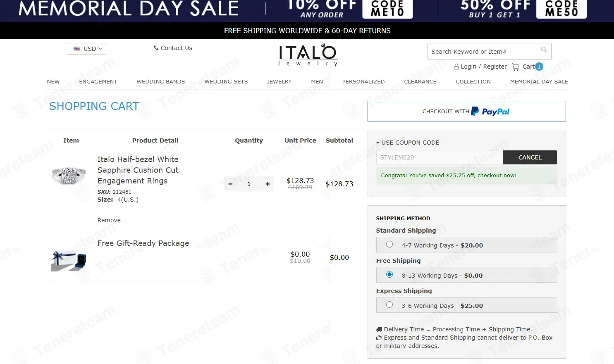
Task: Open the shopping cart icon
Action: click(x=516, y=67)
